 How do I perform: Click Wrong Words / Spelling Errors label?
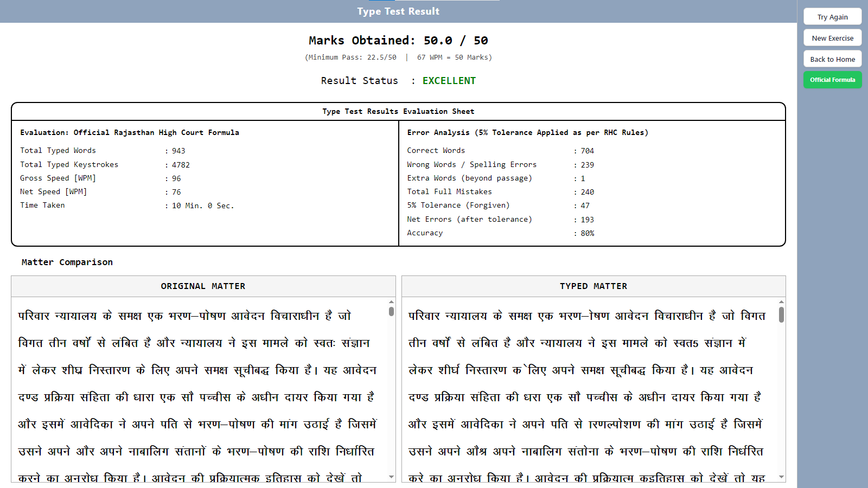point(471,164)
